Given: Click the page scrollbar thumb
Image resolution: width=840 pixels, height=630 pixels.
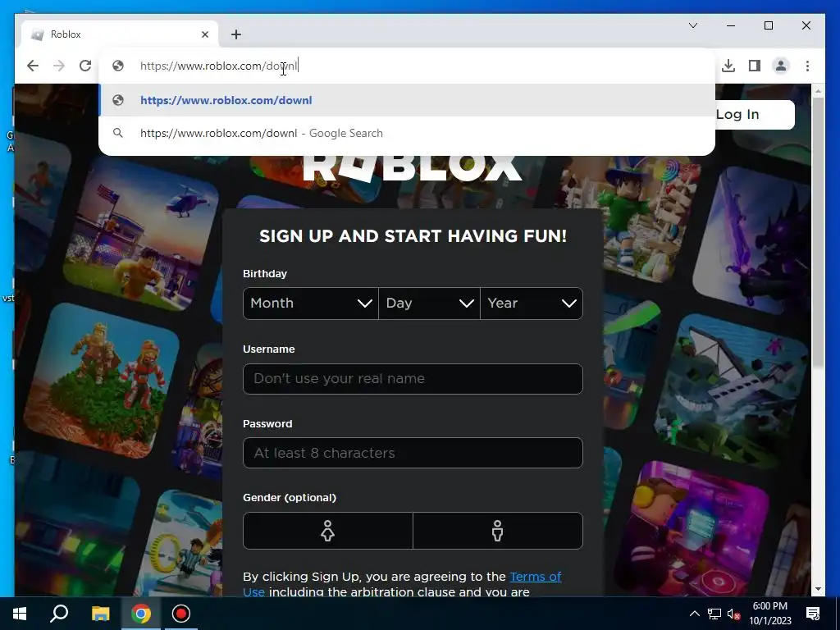Looking at the screenshot, I should pos(818,234).
